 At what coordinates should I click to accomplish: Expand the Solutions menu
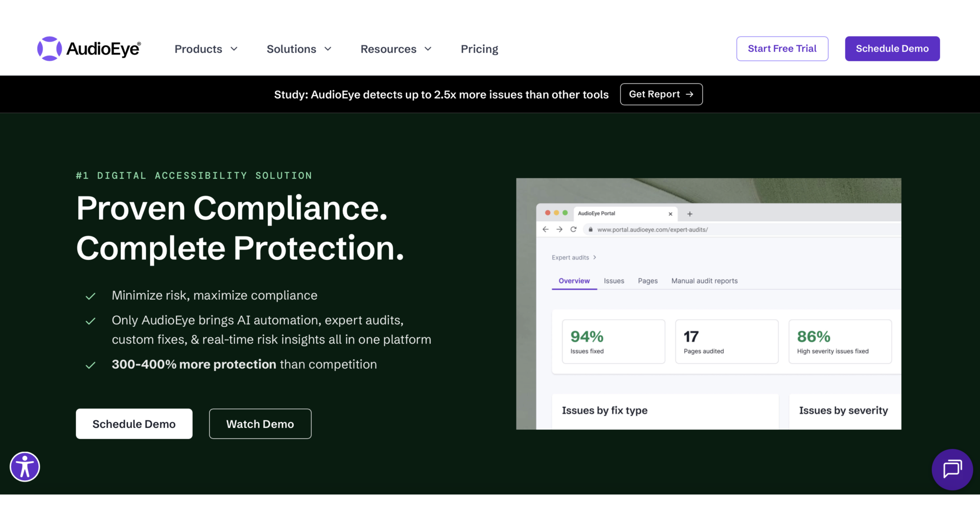tap(299, 49)
